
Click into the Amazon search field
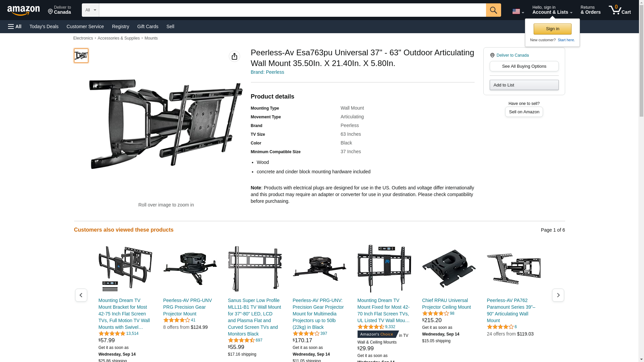point(292,10)
